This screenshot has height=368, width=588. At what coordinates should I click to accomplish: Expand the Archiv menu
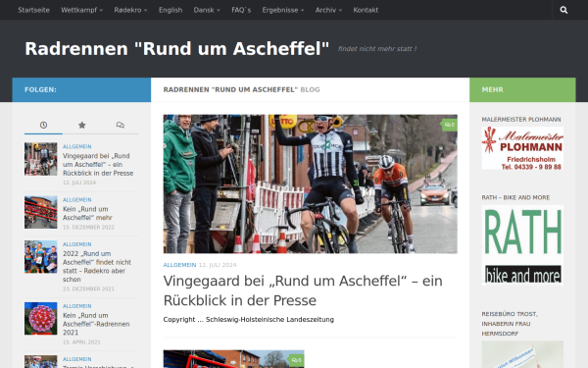pyautogui.click(x=328, y=10)
